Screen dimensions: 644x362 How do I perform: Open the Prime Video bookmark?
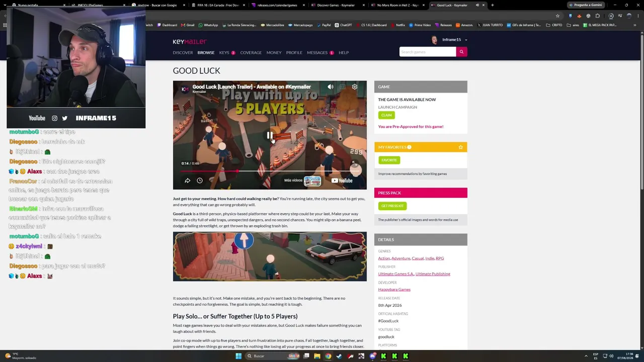[421, 25]
